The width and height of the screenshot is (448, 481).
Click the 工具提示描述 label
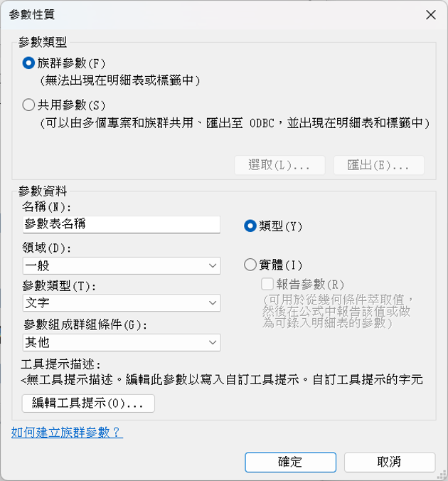[63, 364]
